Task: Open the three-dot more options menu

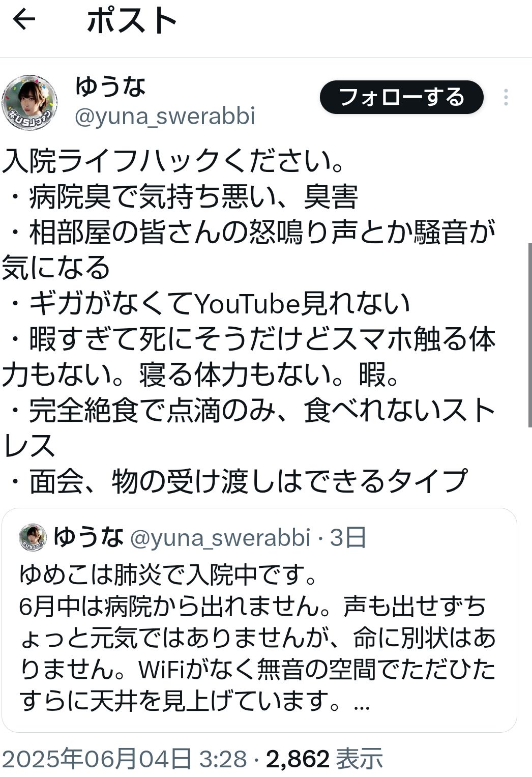Action: tap(506, 97)
